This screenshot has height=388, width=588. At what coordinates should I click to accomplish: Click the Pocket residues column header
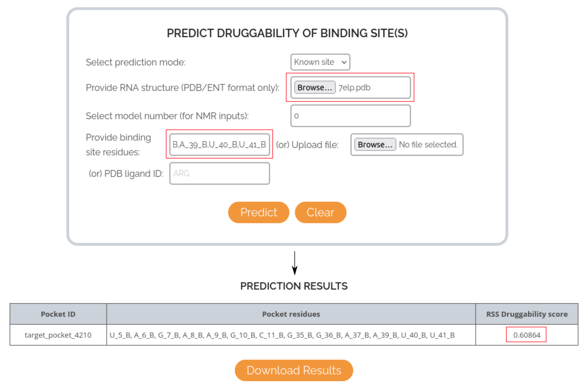click(291, 314)
